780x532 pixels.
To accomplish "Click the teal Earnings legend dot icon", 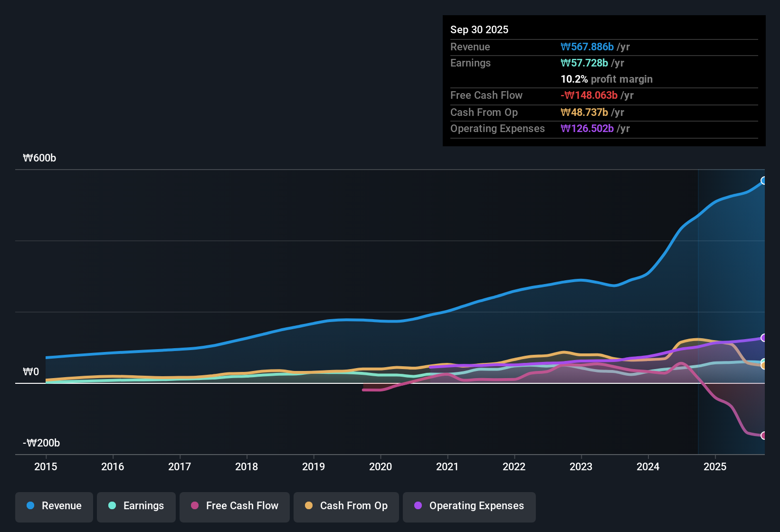I will [x=112, y=506].
